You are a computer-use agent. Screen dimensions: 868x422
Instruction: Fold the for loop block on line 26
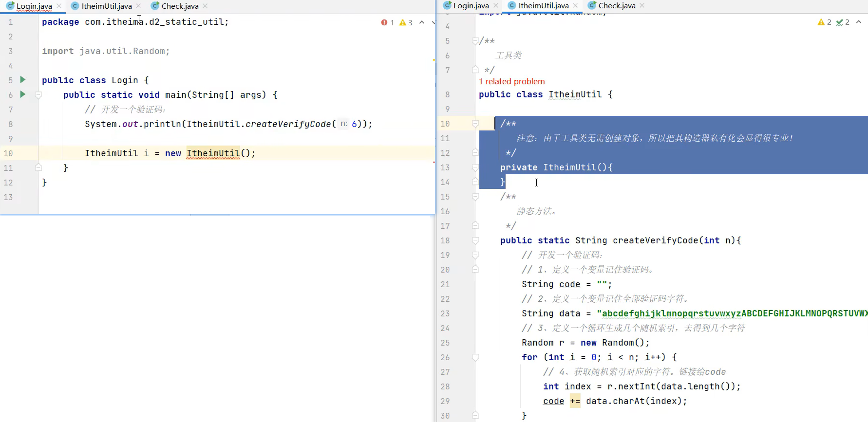[x=475, y=357]
